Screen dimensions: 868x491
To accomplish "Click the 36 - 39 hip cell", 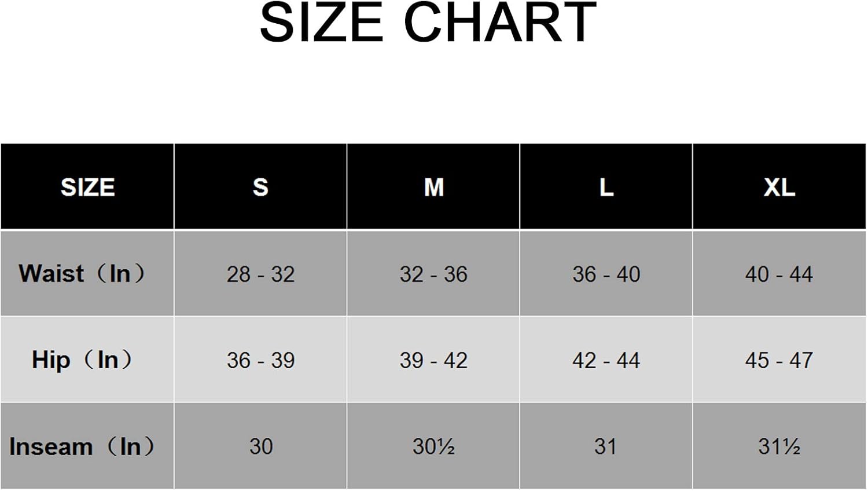I will click(260, 360).
